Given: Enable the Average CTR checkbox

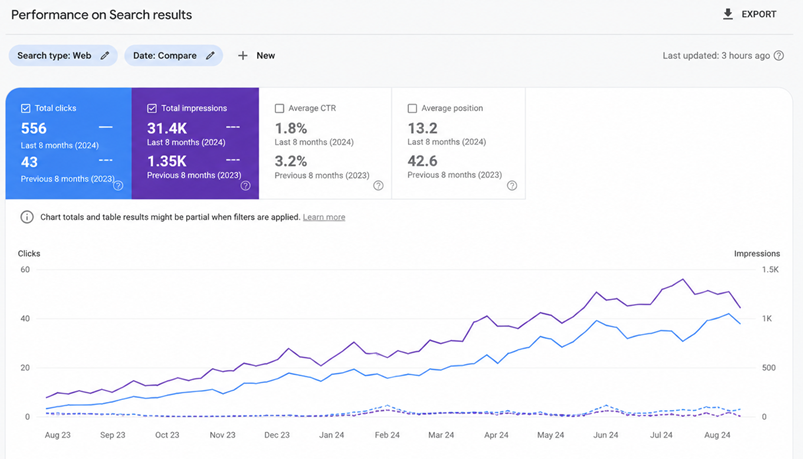Looking at the screenshot, I should [x=280, y=108].
